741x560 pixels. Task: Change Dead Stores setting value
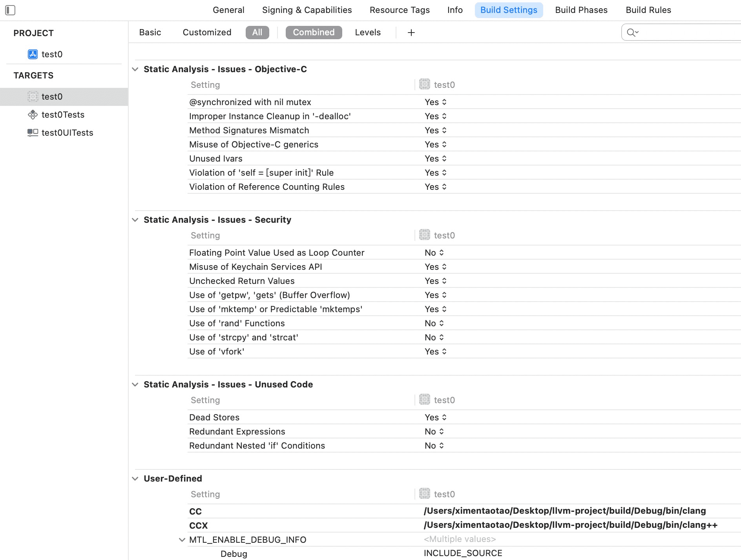coord(436,417)
